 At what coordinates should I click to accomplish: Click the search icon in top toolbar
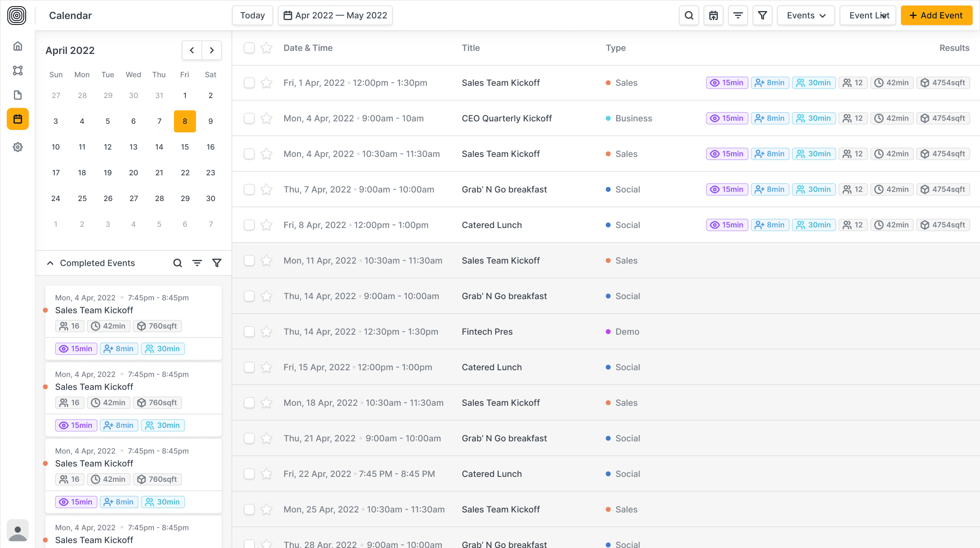[x=689, y=16]
